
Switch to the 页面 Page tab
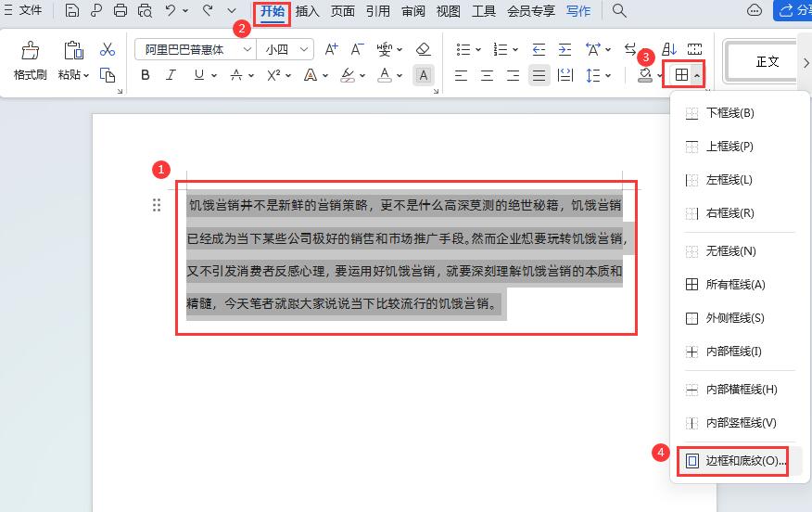[343, 11]
